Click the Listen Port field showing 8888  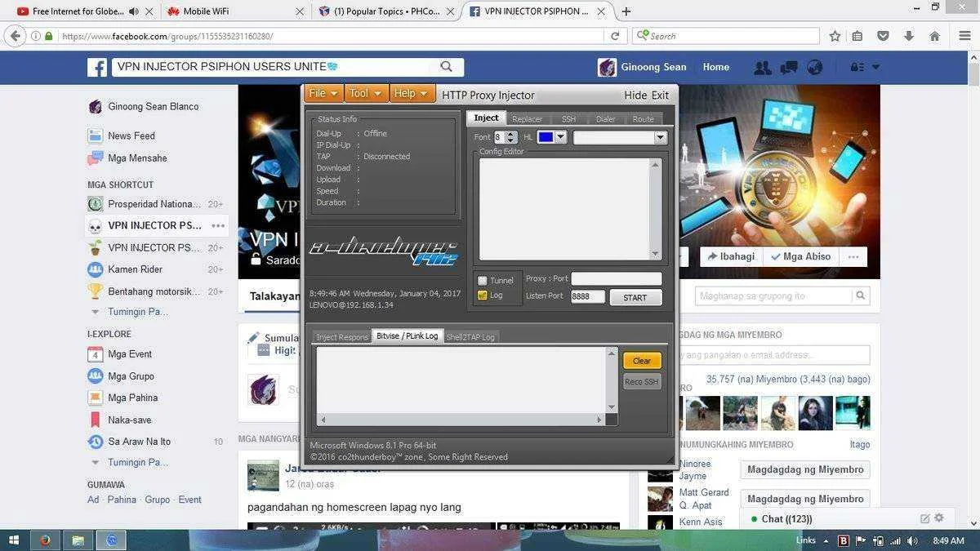588,296
